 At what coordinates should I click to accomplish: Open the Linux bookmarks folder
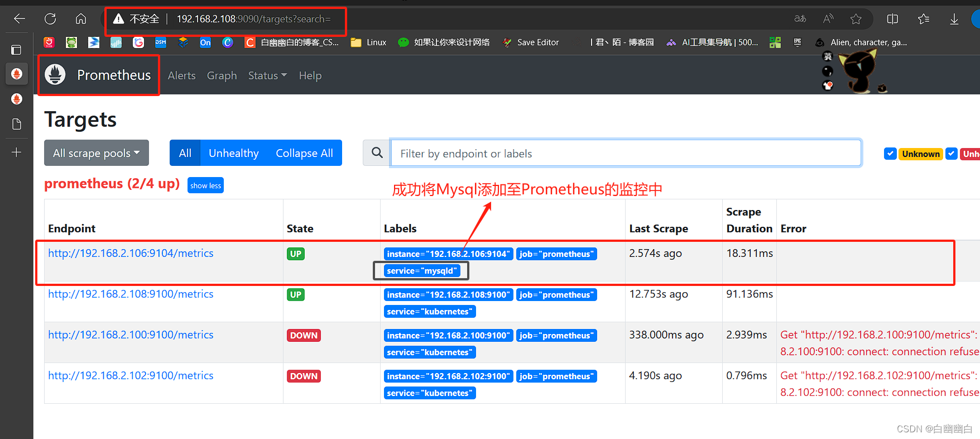[368, 42]
